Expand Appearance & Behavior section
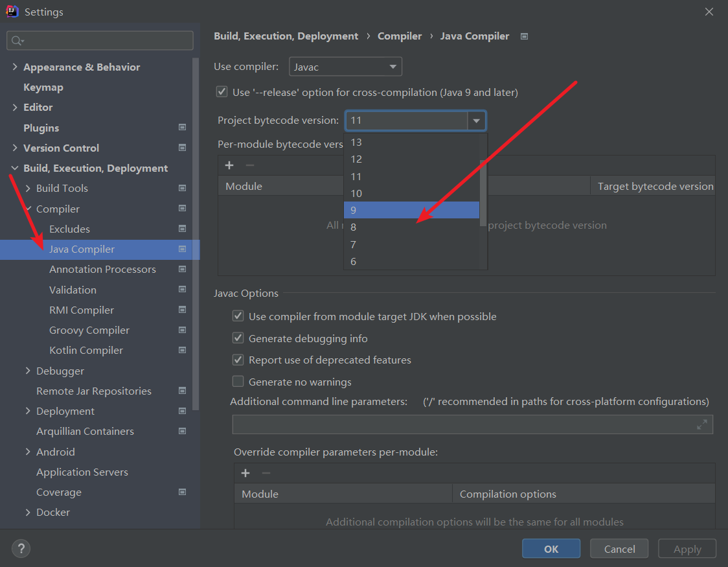The image size is (728, 567). (x=15, y=67)
